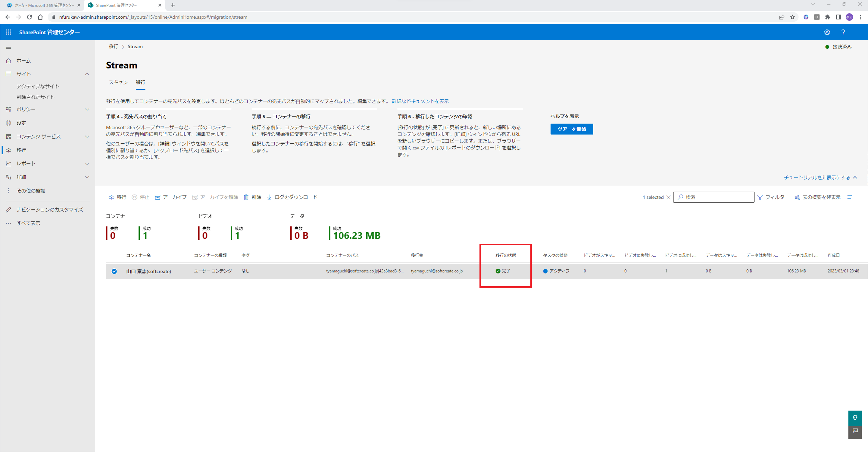Image resolution: width=868 pixels, height=453 pixels.
Task: Click the アーカイブ (archive) icon in toolbar
Action: click(169, 197)
